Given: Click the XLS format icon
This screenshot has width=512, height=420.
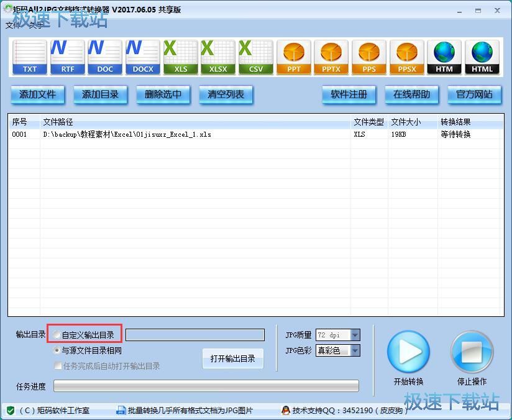Looking at the screenshot, I should pyautogui.click(x=180, y=56).
